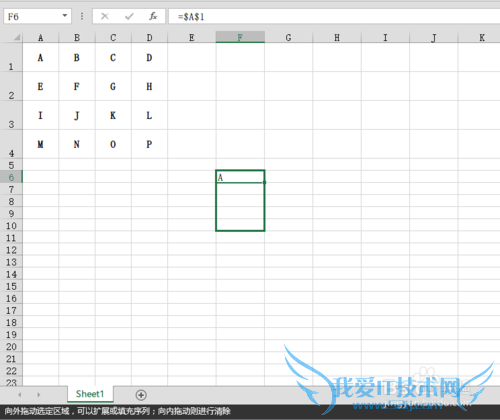Image resolution: width=500 pixels, height=420 pixels.
Task: Select row 1 header
Action: (x=11, y=57)
